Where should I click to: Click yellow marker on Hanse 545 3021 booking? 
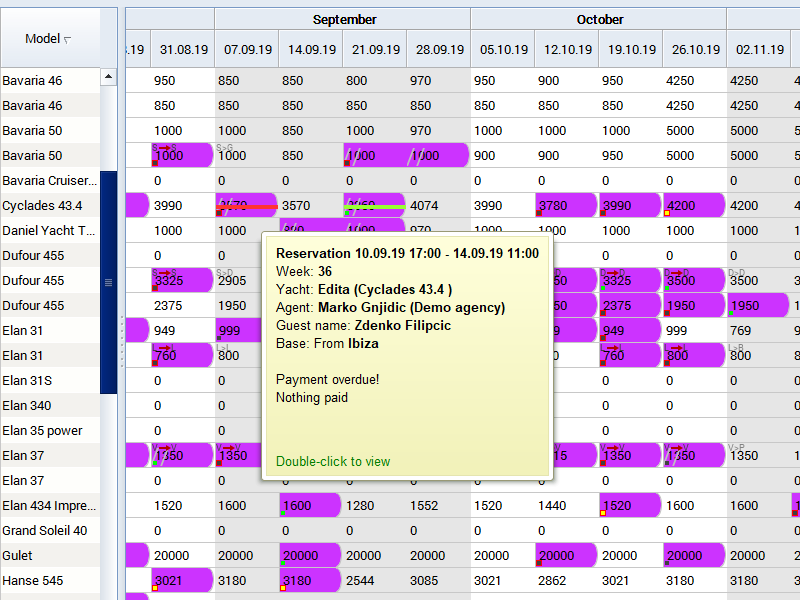tap(155, 588)
